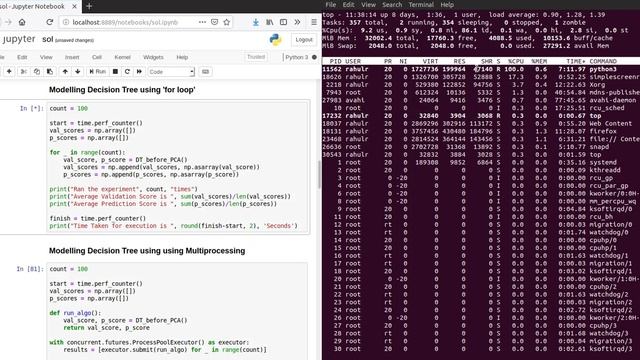Open the terminal Search menu
Image resolution: width=640 pixels, height=360 pixels.
pos(392,5)
